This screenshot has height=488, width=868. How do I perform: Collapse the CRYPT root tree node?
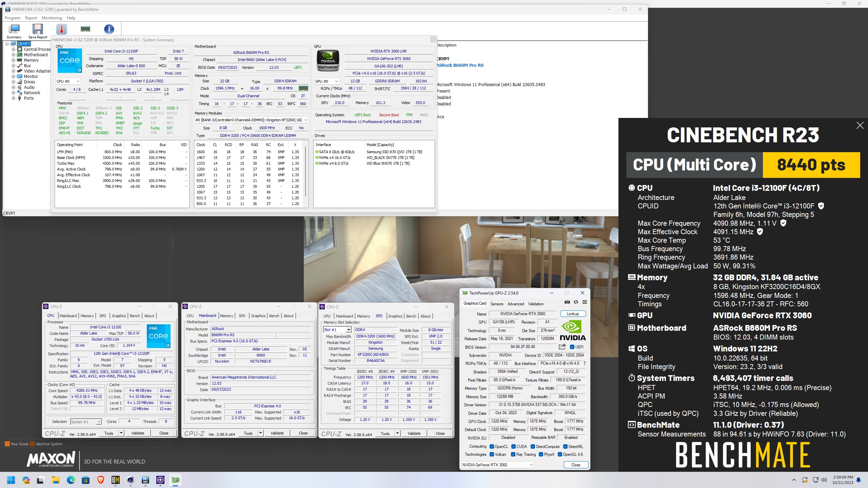pos(7,44)
